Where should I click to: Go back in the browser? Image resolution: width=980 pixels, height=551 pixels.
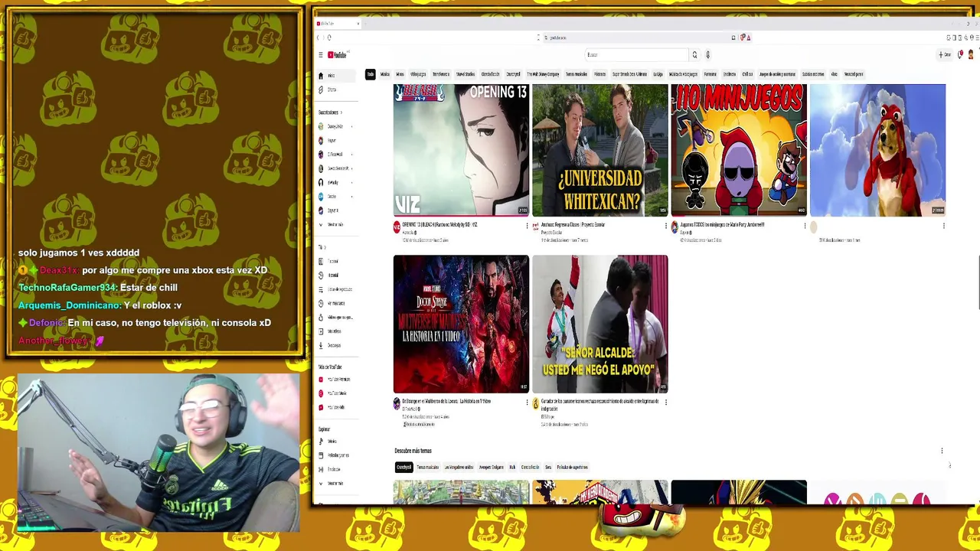point(318,37)
